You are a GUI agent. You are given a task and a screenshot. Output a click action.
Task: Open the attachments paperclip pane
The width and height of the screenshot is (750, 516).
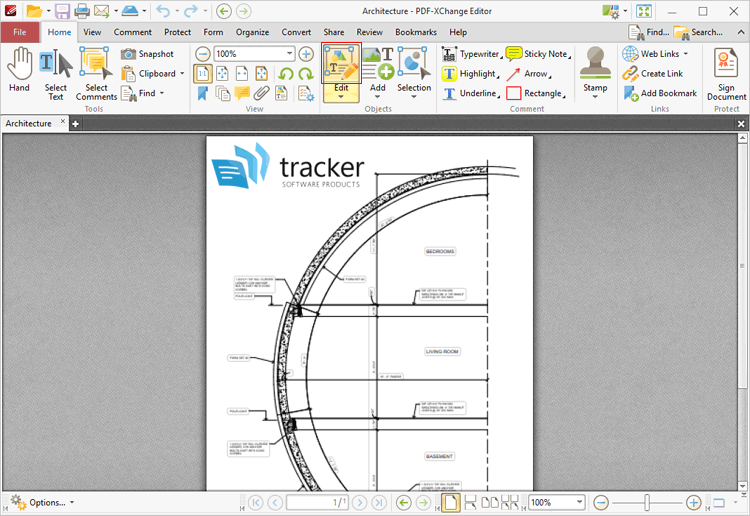(x=261, y=93)
